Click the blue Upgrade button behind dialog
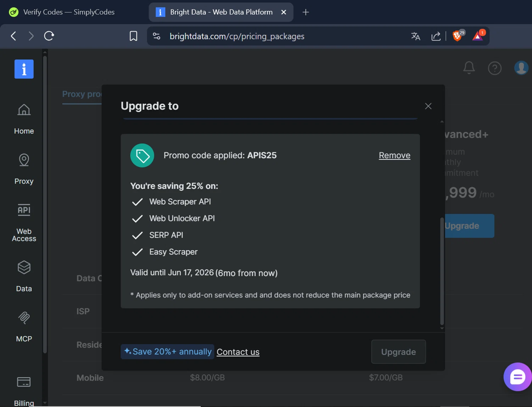The width and height of the screenshot is (532, 407). click(x=469, y=226)
